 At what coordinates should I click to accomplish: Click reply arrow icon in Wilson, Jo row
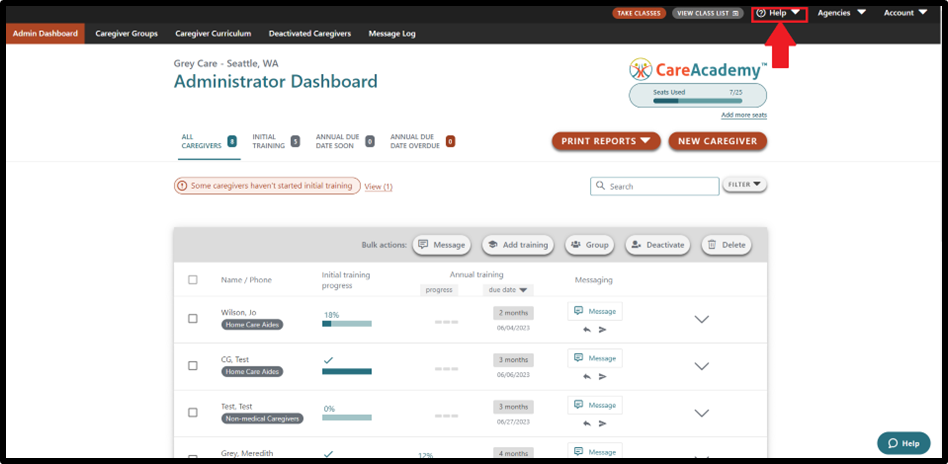587,330
